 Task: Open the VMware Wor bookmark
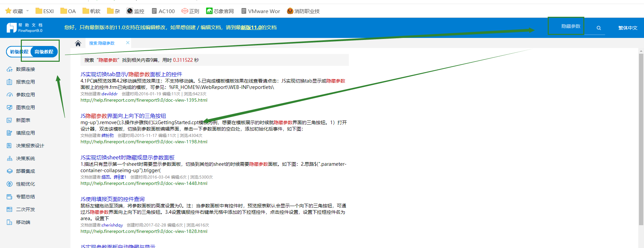pyautogui.click(x=261, y=11)
